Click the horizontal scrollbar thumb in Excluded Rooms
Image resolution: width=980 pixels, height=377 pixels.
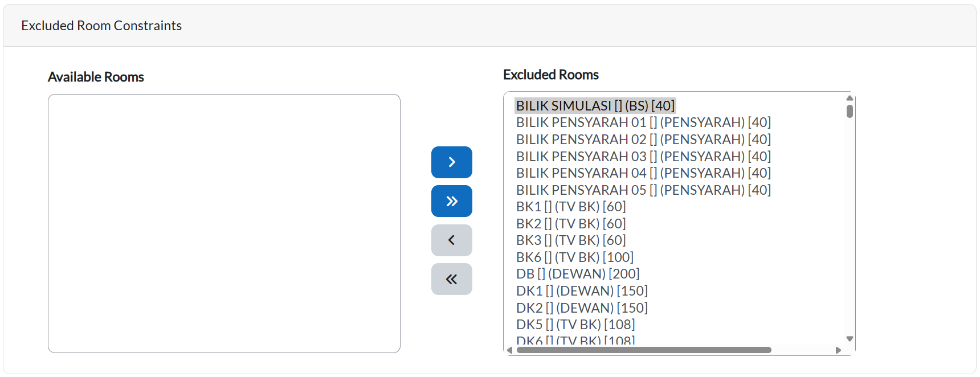[x=644, y=350]
